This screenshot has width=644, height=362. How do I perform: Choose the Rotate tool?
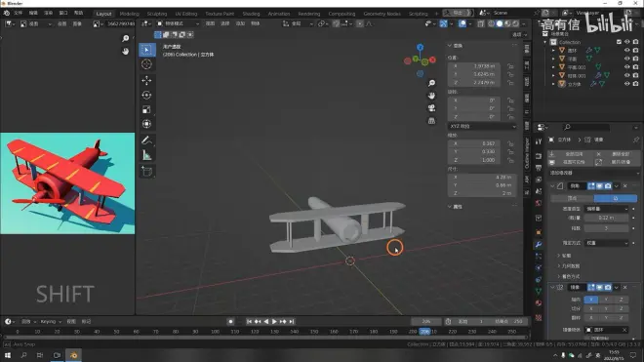pos(146,95)
